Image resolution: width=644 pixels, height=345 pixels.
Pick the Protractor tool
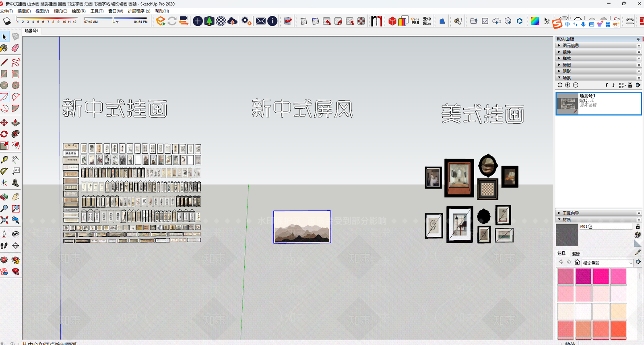(4, 171)
